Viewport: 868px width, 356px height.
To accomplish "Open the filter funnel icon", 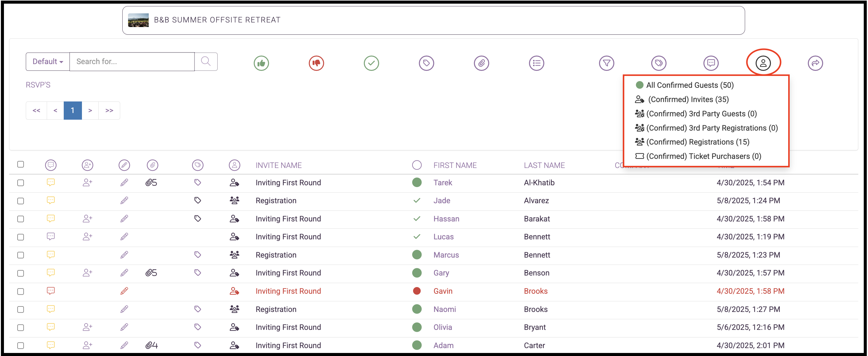I will [606, 63].
